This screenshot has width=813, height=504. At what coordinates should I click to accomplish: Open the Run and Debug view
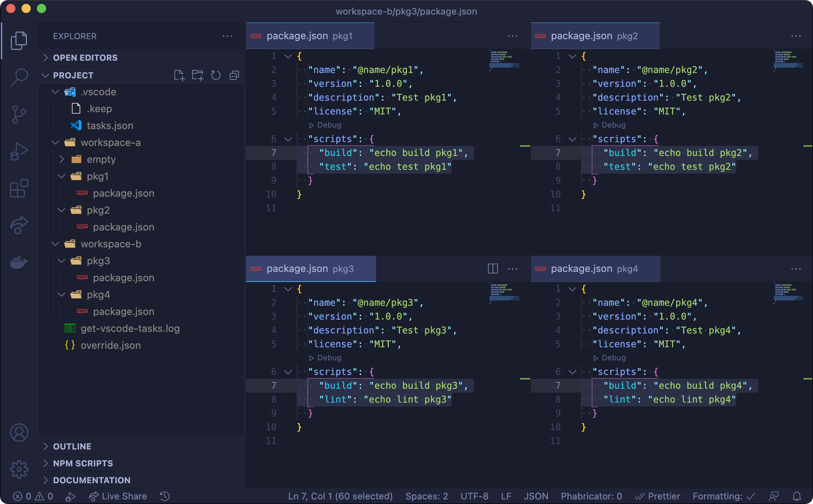coord(19,151)
